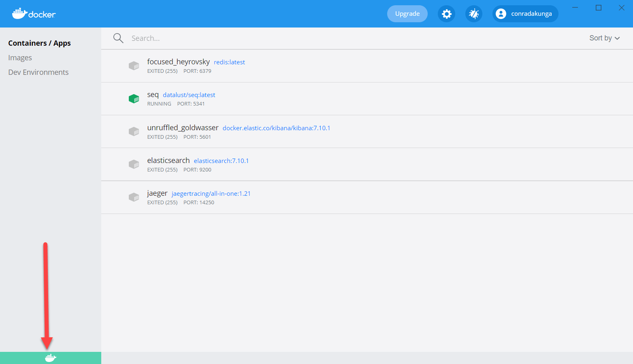Image resolution: width=633 pixels, height=364 pixels.
Task: Select Containers / Apps in sidebar
Action: 39,43
